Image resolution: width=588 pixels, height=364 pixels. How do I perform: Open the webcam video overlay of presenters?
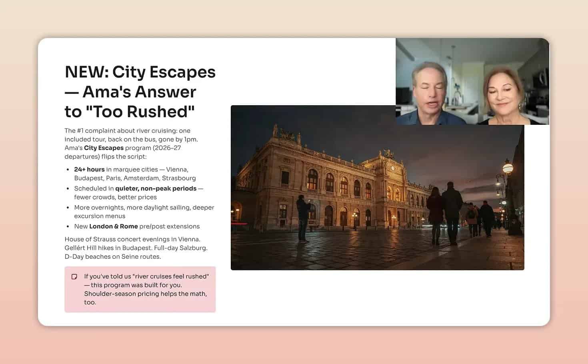coord(472,82)
